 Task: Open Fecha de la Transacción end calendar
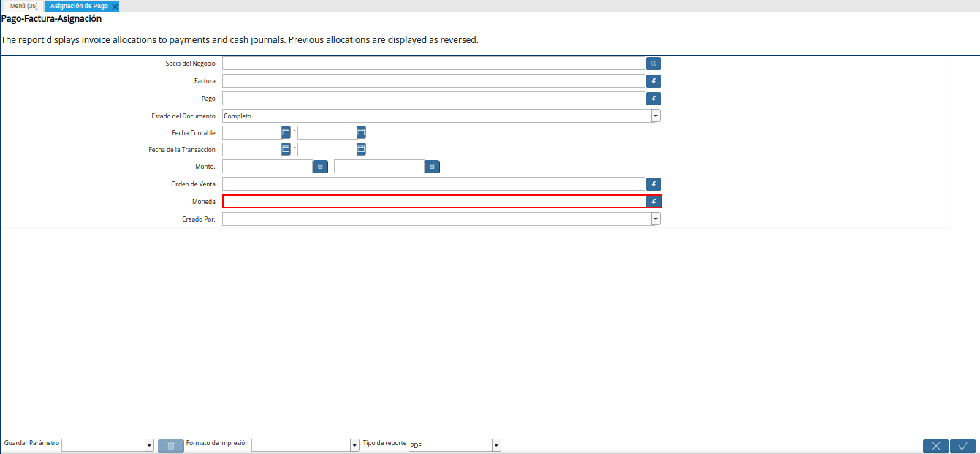point(361,149)
